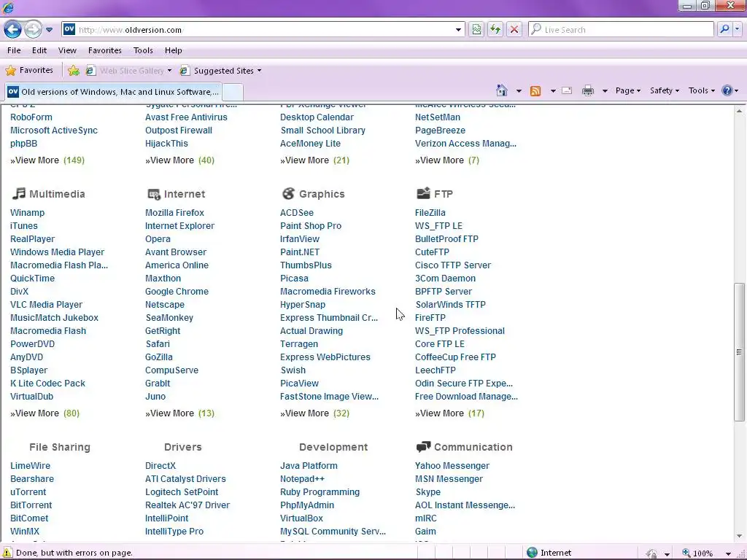The image size is (747, 560).
Task: Click the Favorites star button
Action: pyautogui.click(x=29, y=71)
